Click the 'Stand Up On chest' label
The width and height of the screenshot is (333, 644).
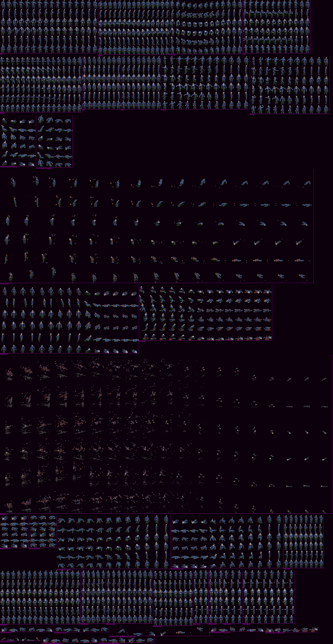click(64, 570)
